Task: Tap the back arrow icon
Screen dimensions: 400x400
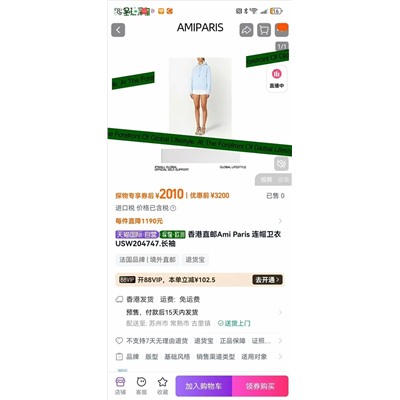Action: coord(118,30)
